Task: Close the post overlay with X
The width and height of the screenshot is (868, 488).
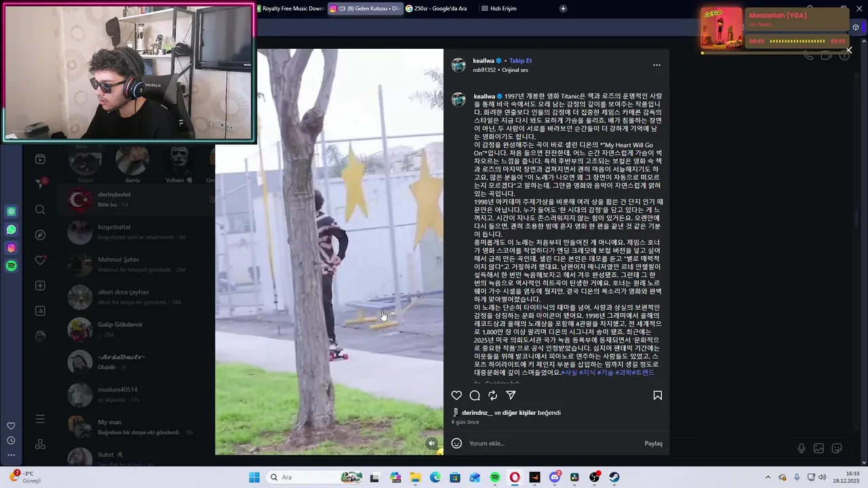Action: (849, 50)
